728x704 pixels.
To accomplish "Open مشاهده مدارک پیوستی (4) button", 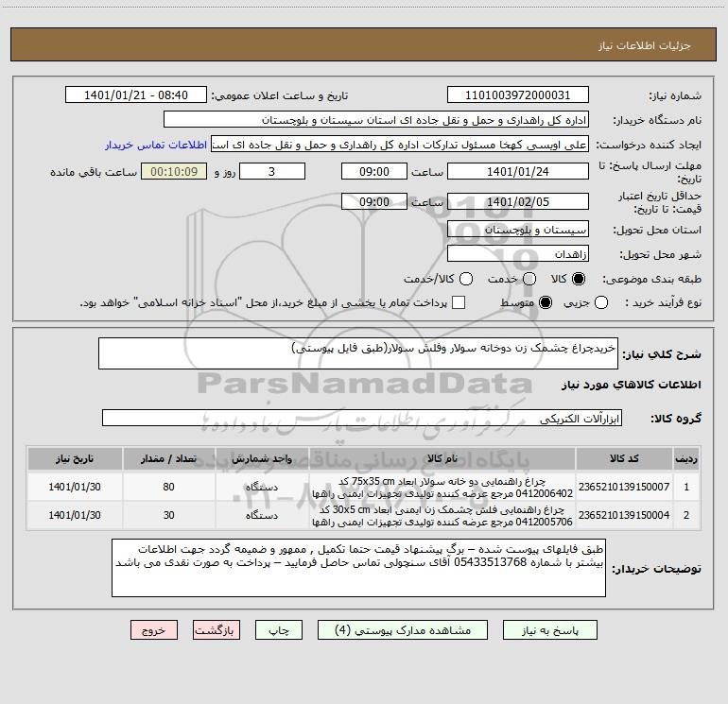I will (x=403, y=630).
